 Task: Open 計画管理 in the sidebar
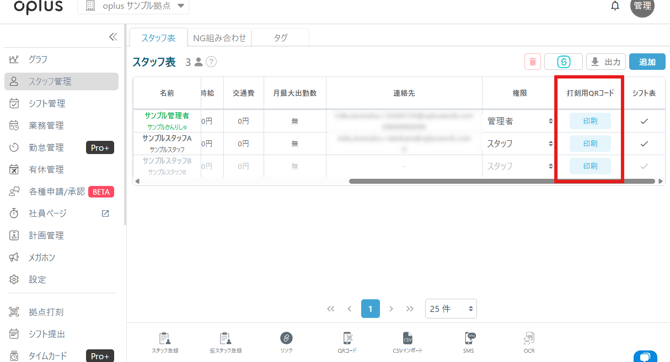pyautogui.click(x=46, y=235)
